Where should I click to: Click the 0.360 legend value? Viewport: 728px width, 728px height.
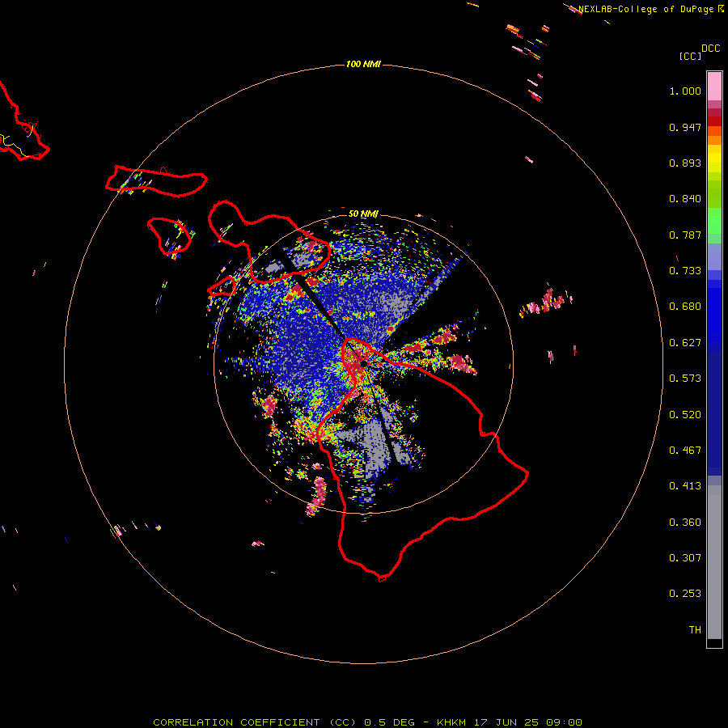click(x=685, y=523)
